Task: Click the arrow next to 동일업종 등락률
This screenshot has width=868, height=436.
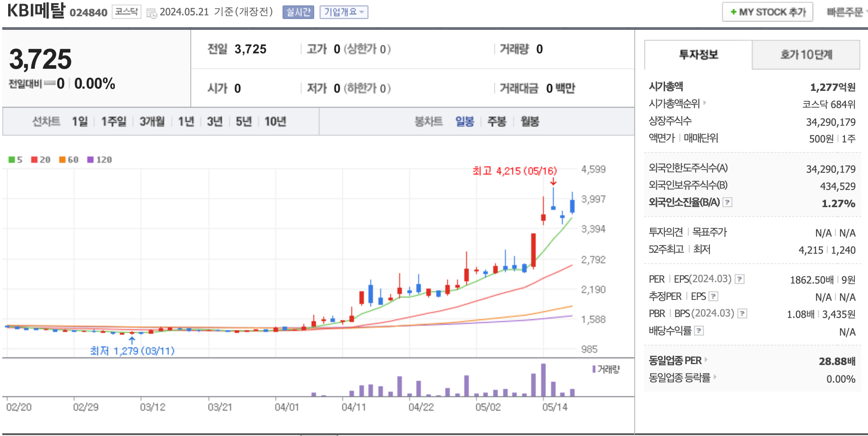Action: [715, 377]
